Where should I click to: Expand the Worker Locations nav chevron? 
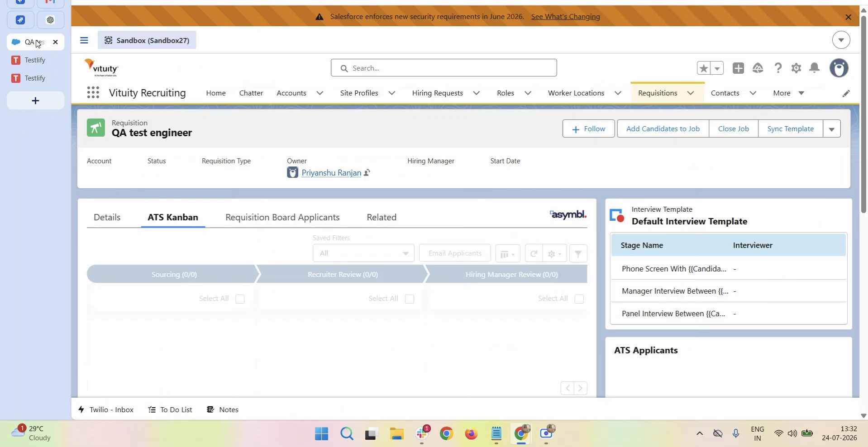tap(618, 93)
